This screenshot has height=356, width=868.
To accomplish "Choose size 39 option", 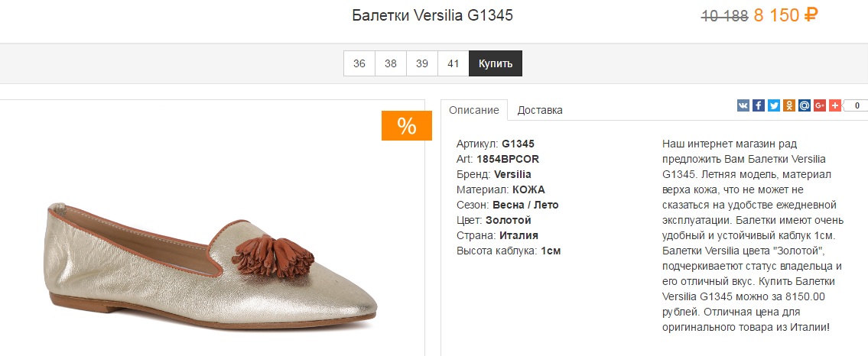I will (x=422, y=63).
